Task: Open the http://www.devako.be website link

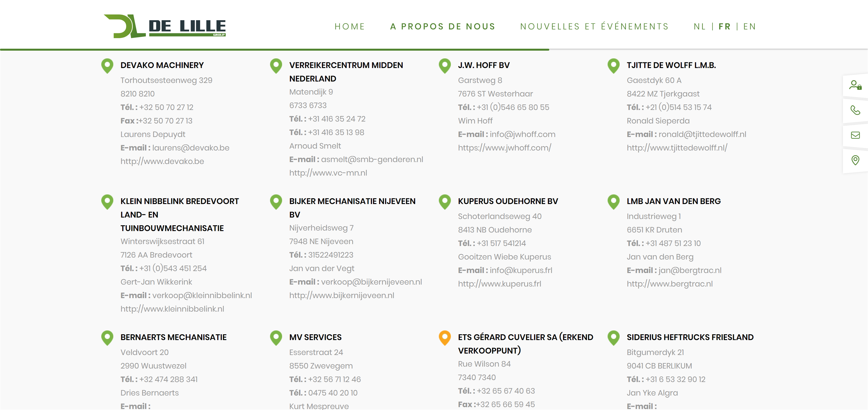Action: click(162, 161)
